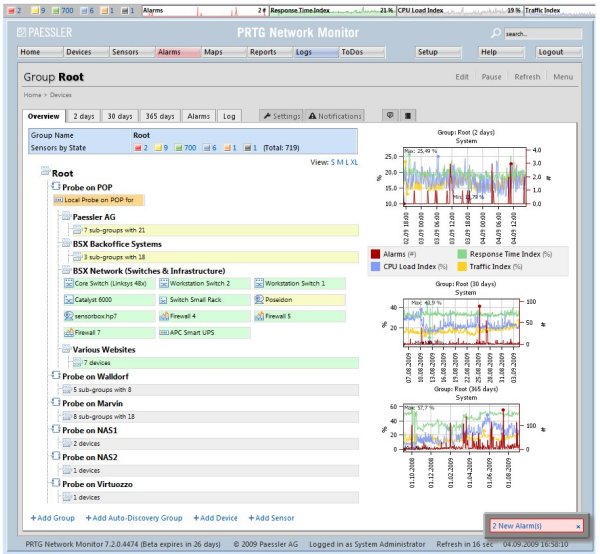Click the Catalyst 6000 device icon
The height and width of the screenshot is (554, 600).
pos(69,300)
